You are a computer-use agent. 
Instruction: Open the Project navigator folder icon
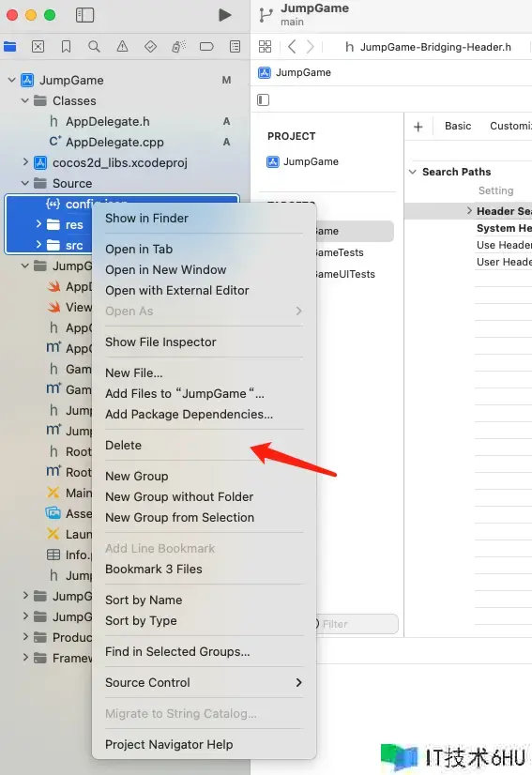click(10, 47)
